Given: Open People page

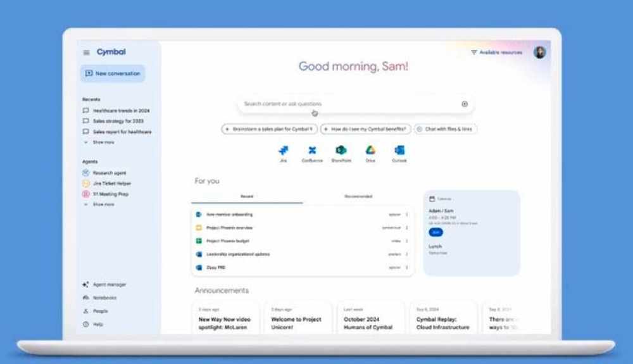Looking at the screenshot, I should (x=96, y=311).
